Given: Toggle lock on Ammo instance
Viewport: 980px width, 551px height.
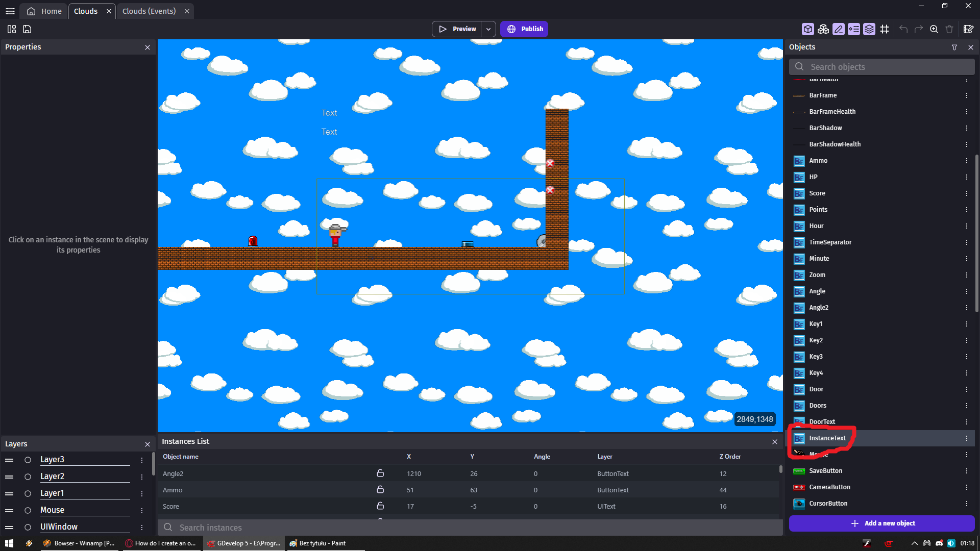Looking at the screenshot, I should pyautogui.click(x=380, y=490).
